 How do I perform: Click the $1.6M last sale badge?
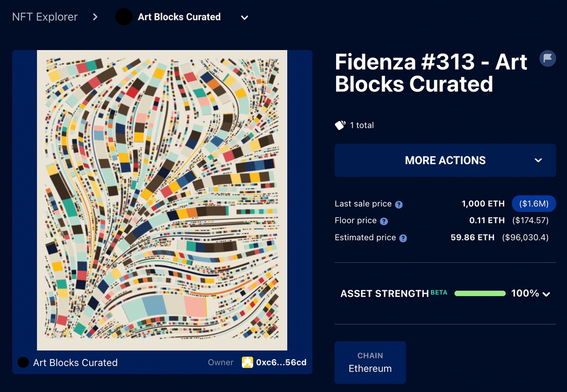pos(534,204)
